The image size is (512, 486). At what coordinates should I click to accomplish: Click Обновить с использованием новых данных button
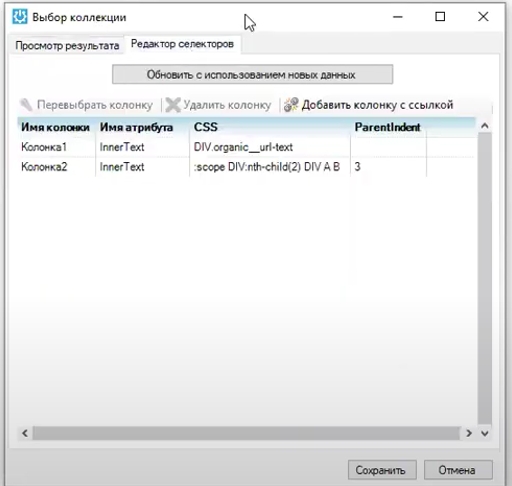coord(252,74)
